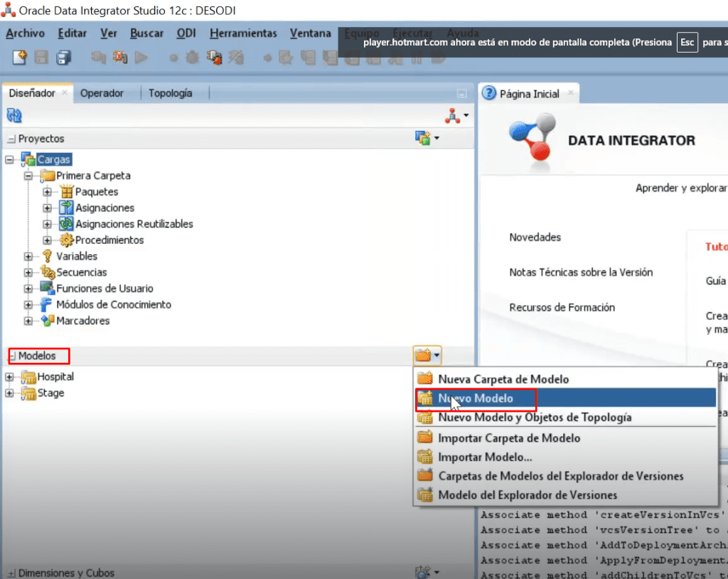The height and width of the screenshot is (579, 728).
Task: Open the Herramientas menu
Action: point(243,33)
